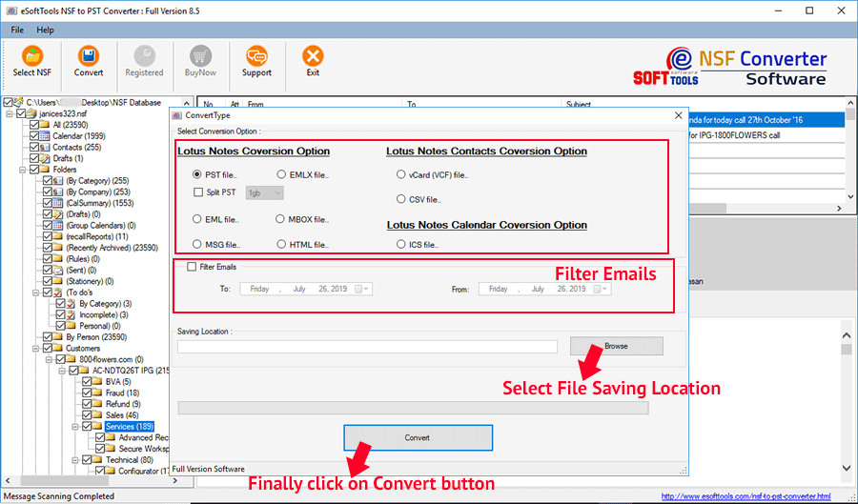
Task: Select the EMLX file radio option
Action: pos(281,174)
